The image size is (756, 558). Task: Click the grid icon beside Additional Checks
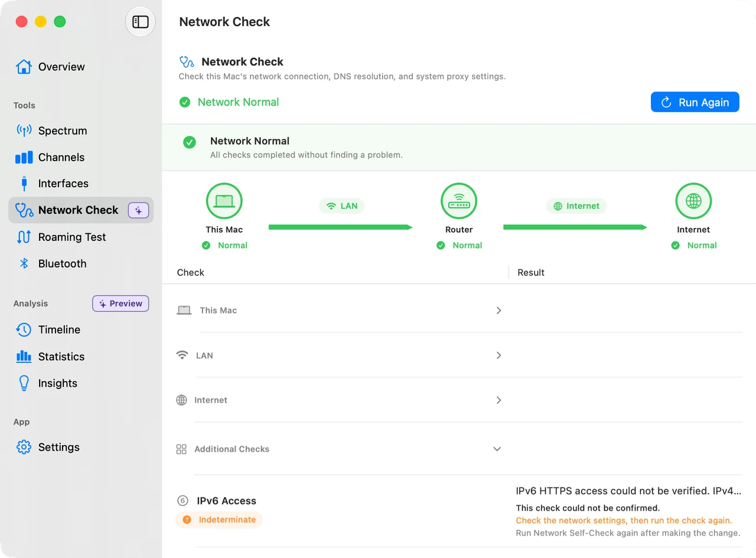pyautogui.click(x=182, y=449)
